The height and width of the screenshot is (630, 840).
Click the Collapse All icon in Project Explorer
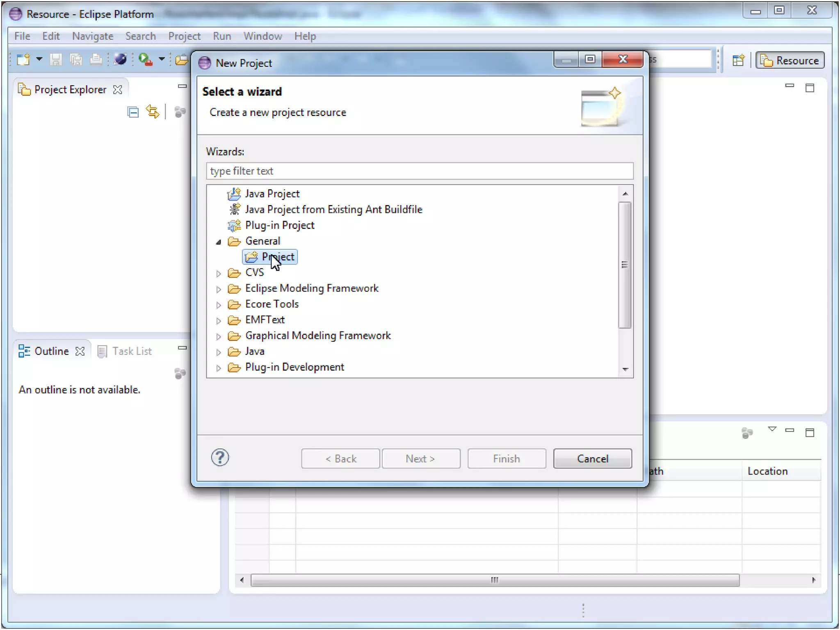pos(133,112)
